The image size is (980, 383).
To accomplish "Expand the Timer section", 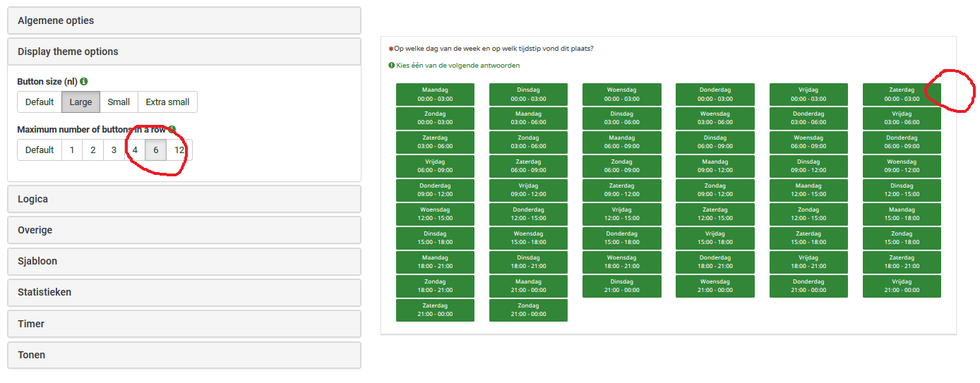I will [x=184, y=324].
